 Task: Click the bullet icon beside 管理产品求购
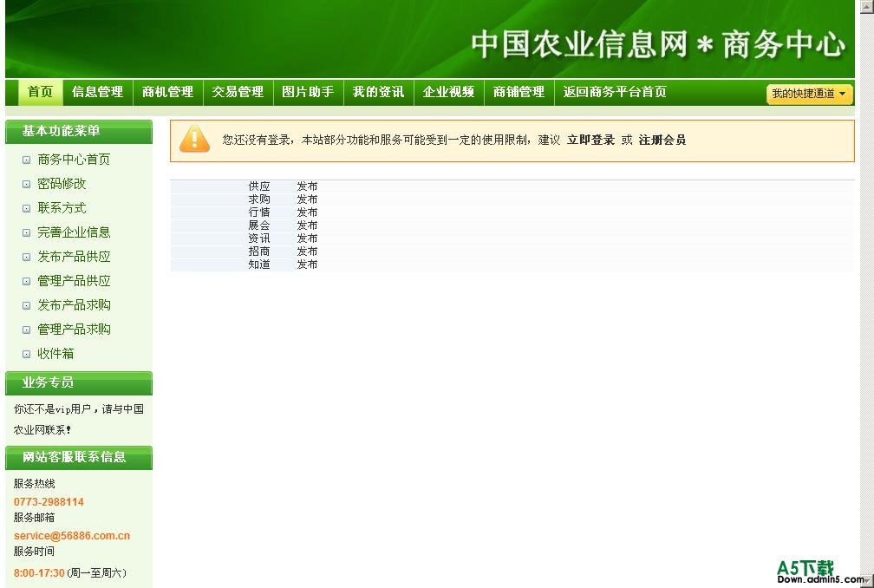(26, 330)
